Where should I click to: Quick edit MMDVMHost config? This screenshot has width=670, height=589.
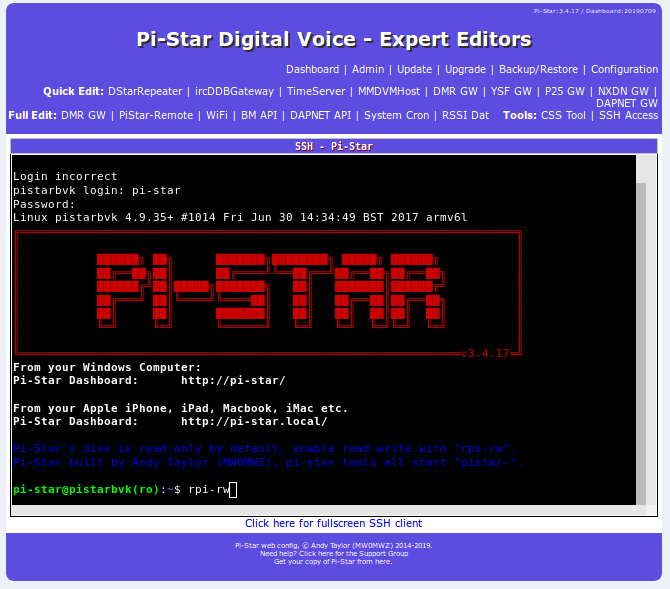tap(389, 91)
